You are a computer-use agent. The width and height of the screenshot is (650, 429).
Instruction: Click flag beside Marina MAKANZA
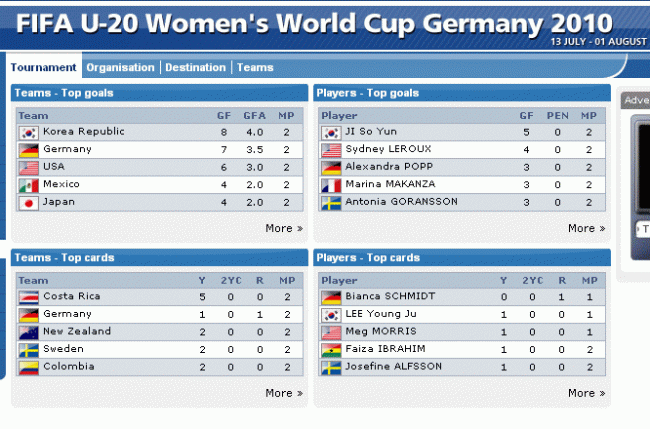click(331, 185)
